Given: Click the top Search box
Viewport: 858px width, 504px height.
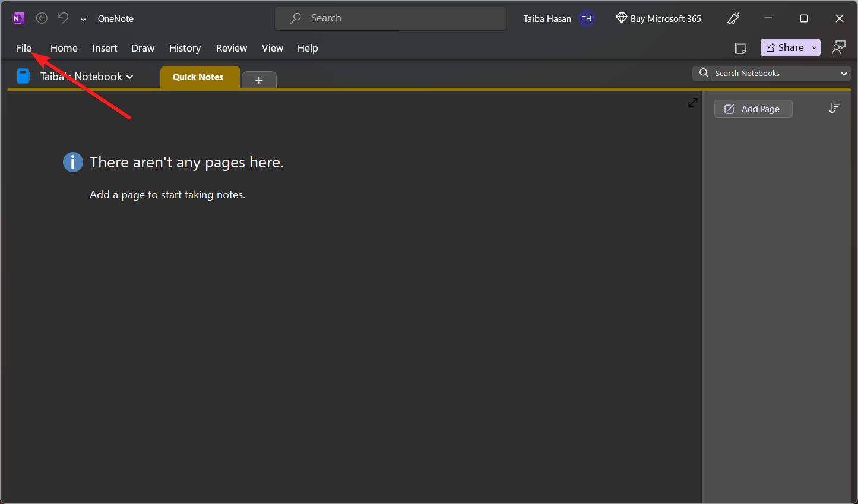Looking at the screenshot, I should [x=390, y=18].
